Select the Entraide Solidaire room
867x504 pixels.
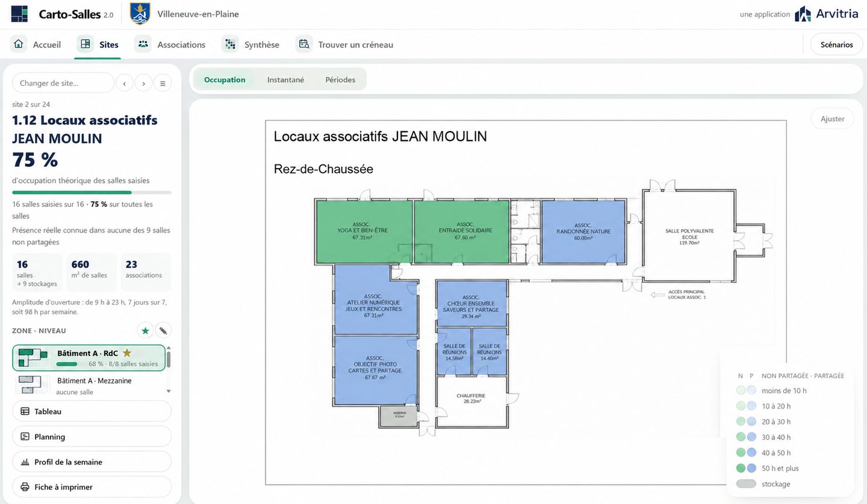pyautogui.click(x=462, y=232)
